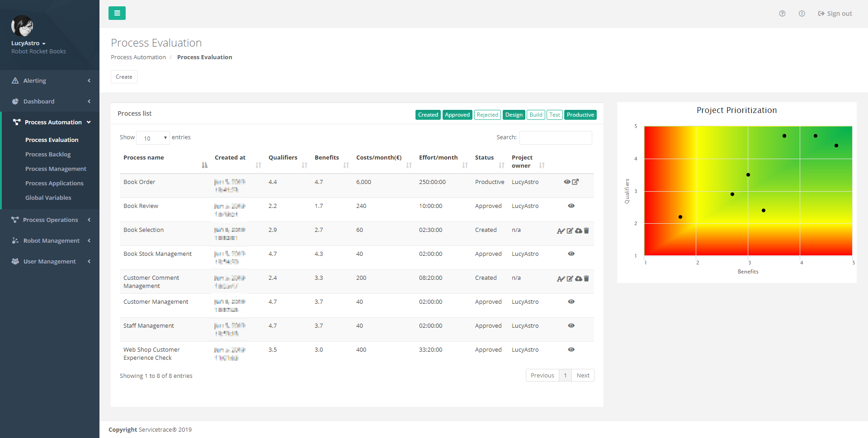Screen dimensions: 868x438
Task: Open Staff Management with its eye icon
Action: 571,325
